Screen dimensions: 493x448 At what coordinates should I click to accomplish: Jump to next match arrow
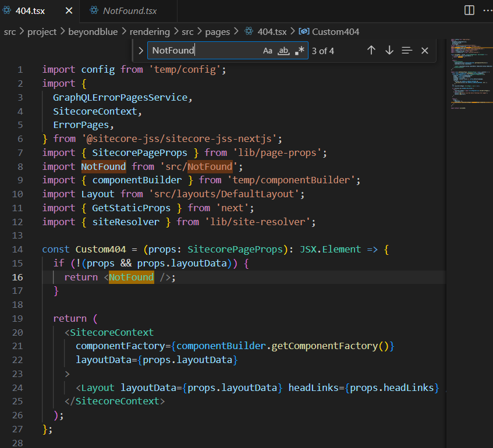(x=389, y=51)
